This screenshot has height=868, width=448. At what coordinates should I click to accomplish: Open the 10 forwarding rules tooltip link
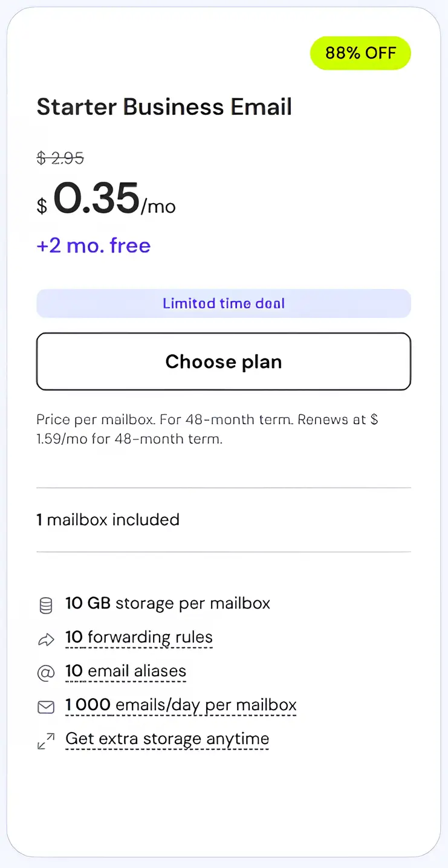pos(139,638)
